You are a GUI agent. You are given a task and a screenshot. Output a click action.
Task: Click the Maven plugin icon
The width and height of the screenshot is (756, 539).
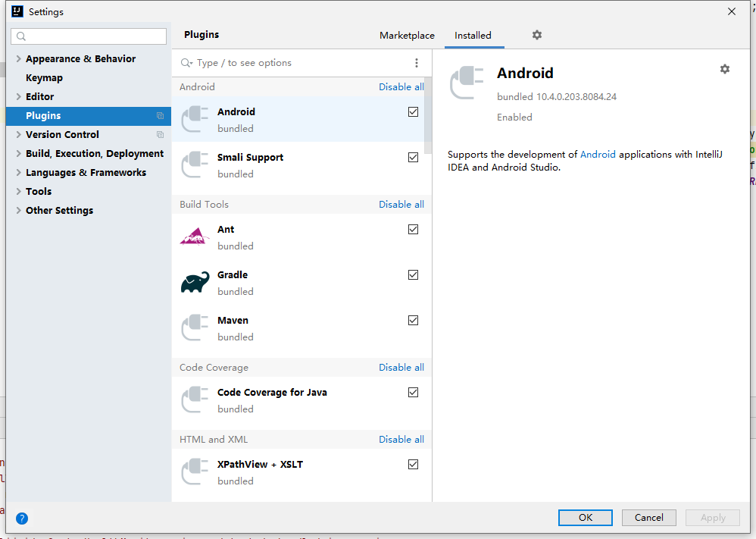click(195, 327)
